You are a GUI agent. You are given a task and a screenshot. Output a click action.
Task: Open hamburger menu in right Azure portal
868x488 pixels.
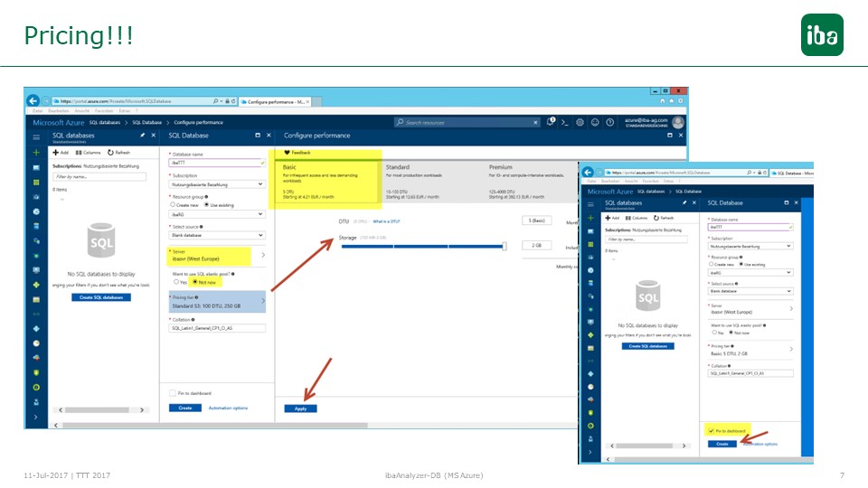click(590, 204)
